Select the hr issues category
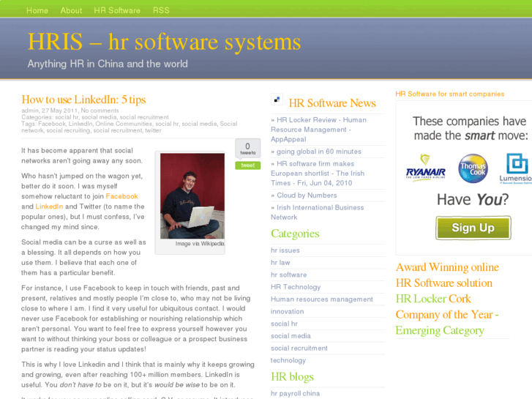This screenshot has width=532, height=399. coord(285,250)
